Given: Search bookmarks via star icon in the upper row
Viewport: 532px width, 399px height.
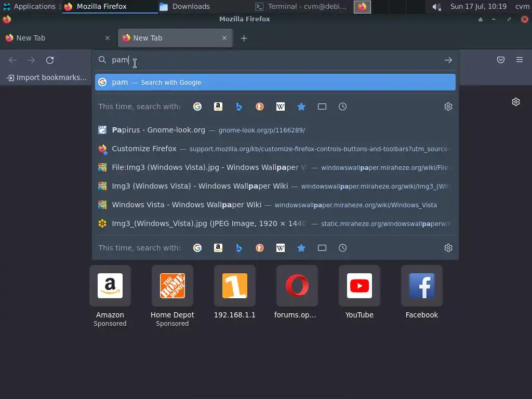Looking at the screenshot, I should (x=301, y=107).
